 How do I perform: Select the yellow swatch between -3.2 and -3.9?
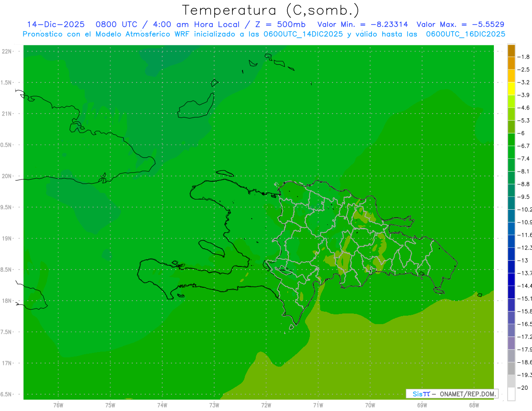click(x=511, y=89)
